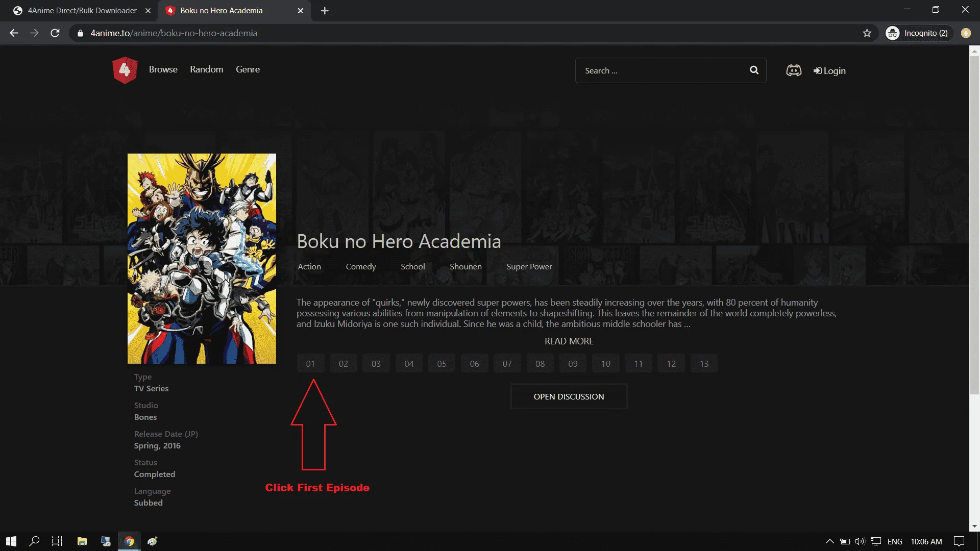Click the battery tray icon
The width and height of the screenshot is (980, 551).
click(845, 541)
